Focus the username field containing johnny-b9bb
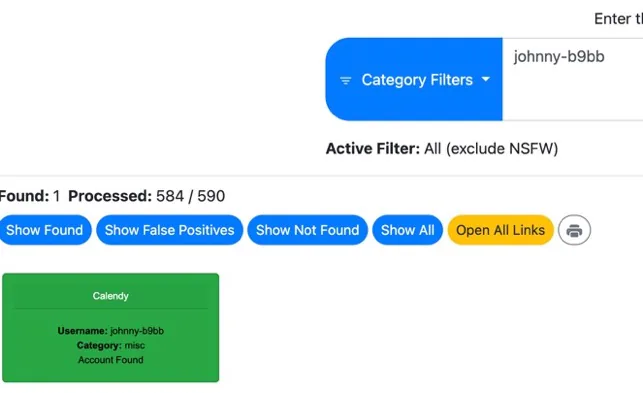This screenshot has width=643, height=393. pyautogui.click(x=572, y=79)
